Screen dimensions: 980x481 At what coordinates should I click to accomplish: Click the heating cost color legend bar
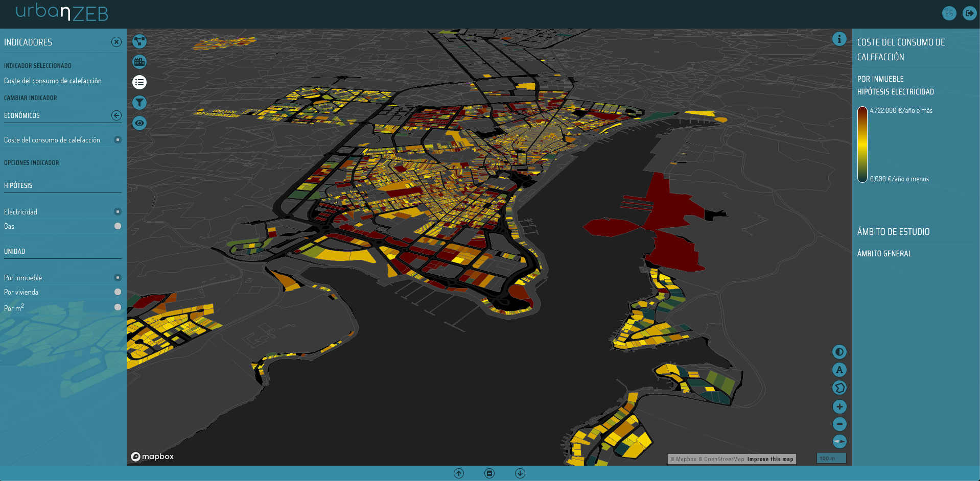coord(862,145)
